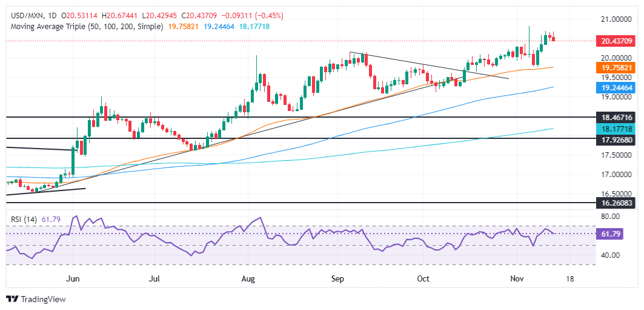The image size is (644, 310).
Task: Click the 50-day MA value 19.75821 in legend
Action: 183,27
